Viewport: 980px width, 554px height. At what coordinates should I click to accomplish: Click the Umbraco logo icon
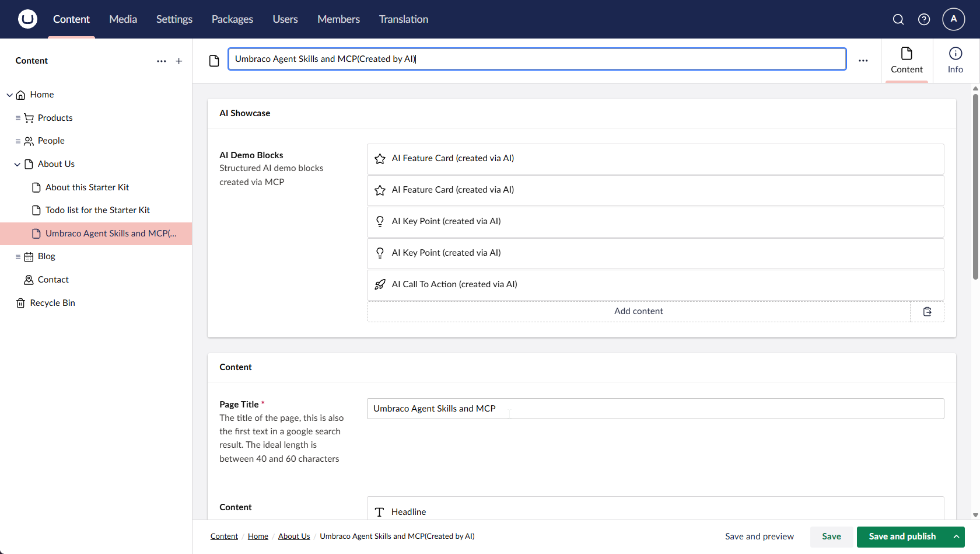(x=27, y=19)
